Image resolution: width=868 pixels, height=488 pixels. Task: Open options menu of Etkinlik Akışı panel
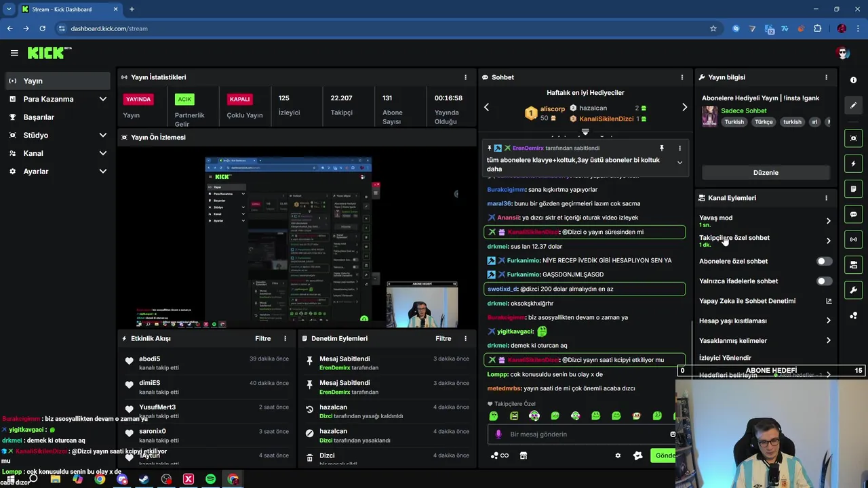pyautogui.click(x=285, y=338)
